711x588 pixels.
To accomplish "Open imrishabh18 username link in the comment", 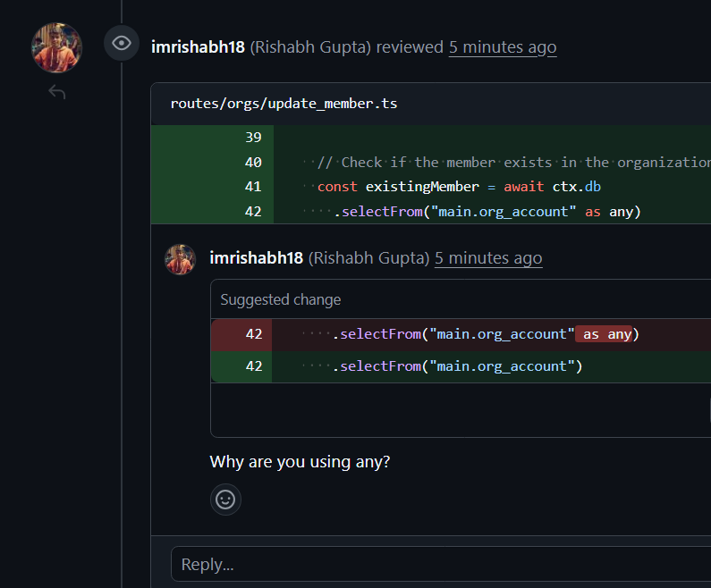I will tap(256, 258).
